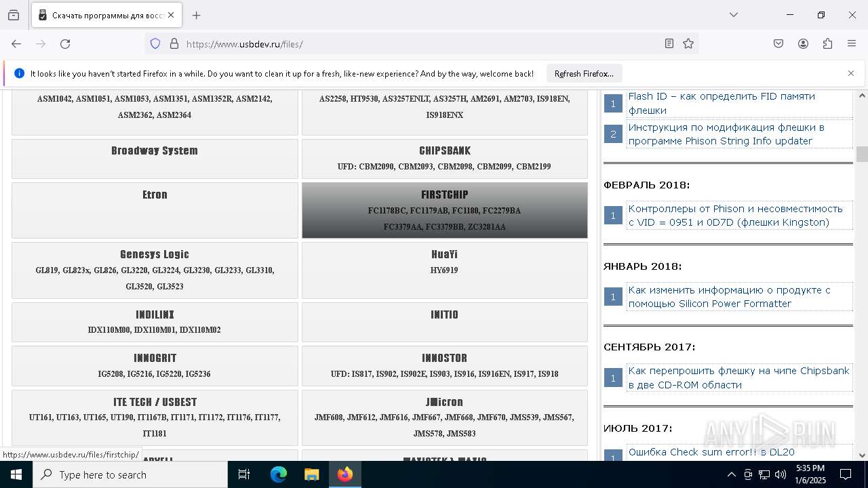Open the HuaYi HY6919 category

point(444,270)
